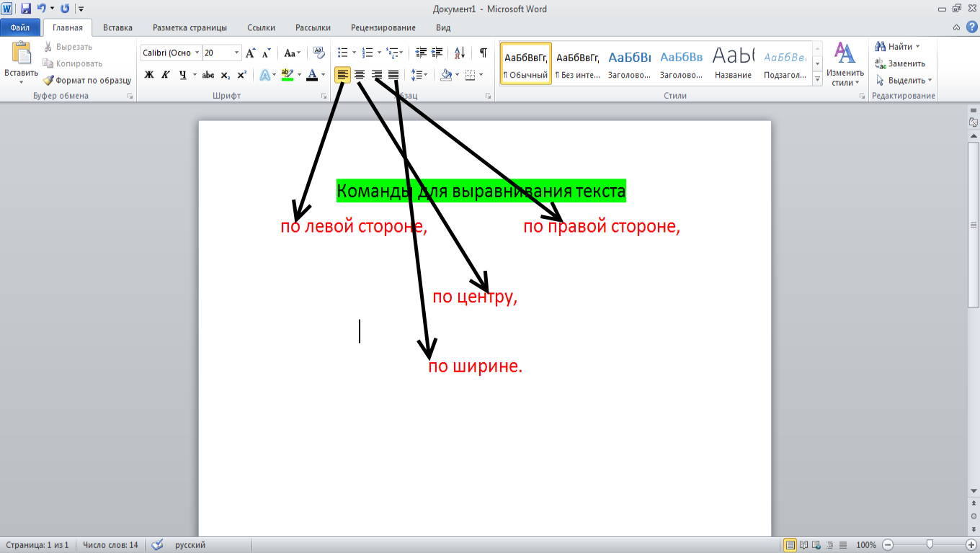Image resolution: width=980 pixels, height=553 pixels.
Task: Toggle bold Ж formatting
Action: click(149, 74)
